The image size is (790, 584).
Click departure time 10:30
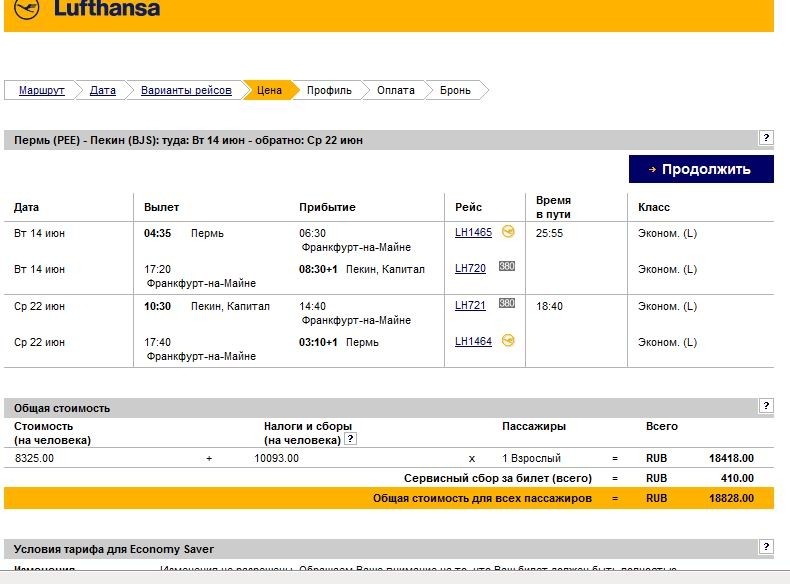(157, 306)
